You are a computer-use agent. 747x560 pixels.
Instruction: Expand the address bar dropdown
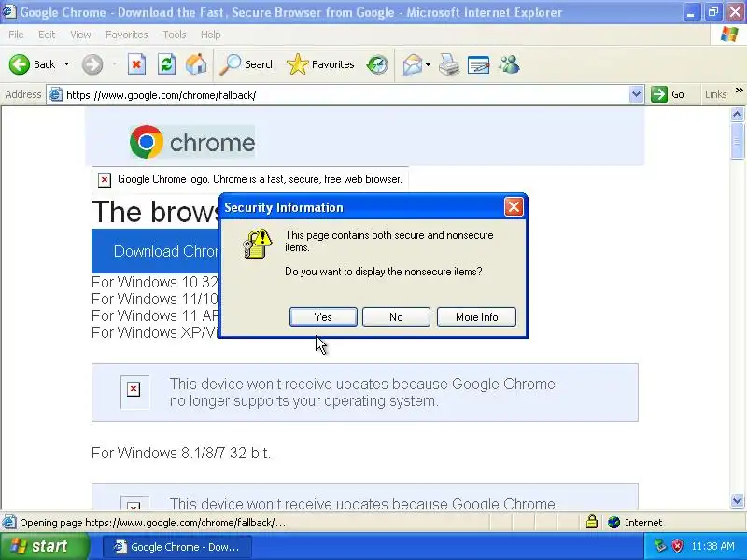636,94
